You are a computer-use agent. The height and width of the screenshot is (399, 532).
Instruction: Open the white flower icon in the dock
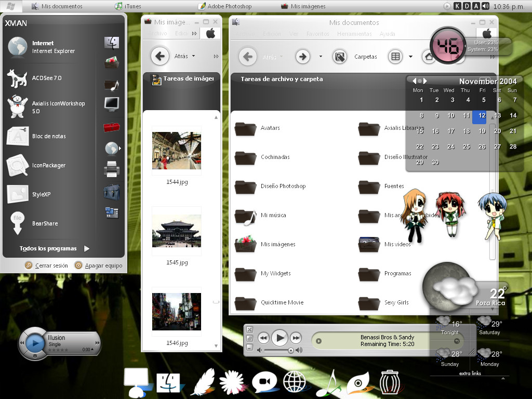pyautogui.click(x=232, y=382)
